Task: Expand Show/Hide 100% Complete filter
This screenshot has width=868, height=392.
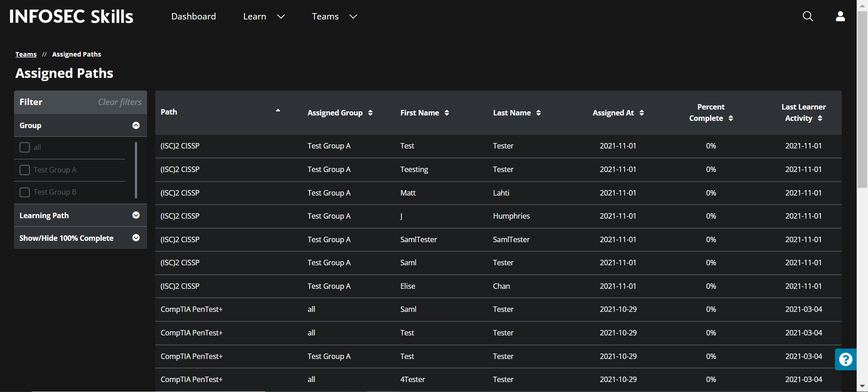Action: [x=136, y=238]
